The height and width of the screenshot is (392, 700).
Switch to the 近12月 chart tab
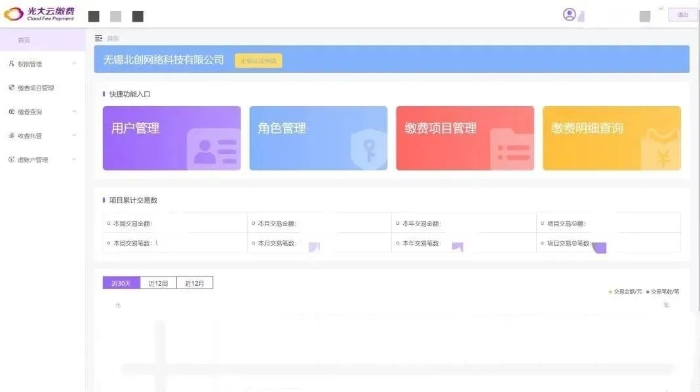click(195, 283)
